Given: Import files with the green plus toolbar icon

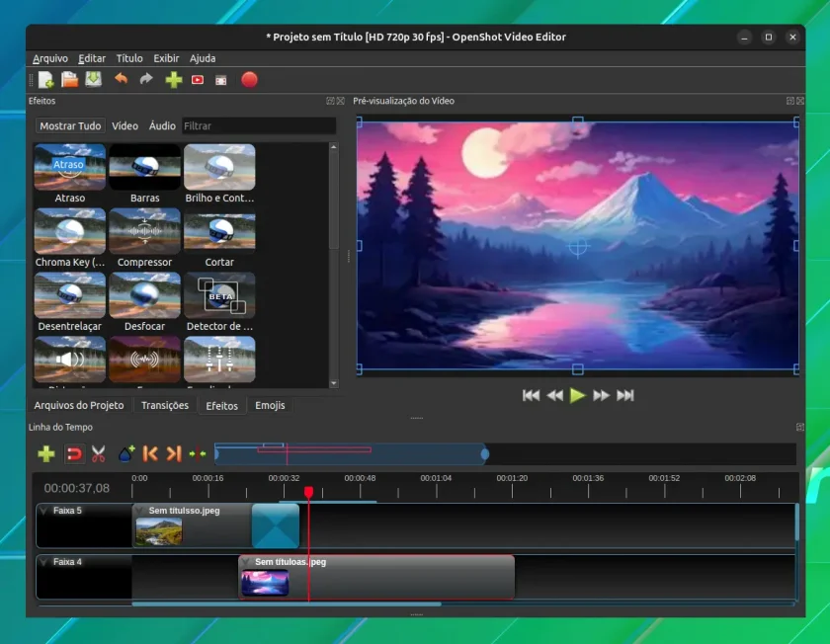Looking at the screenshot, I should (174, 80).
